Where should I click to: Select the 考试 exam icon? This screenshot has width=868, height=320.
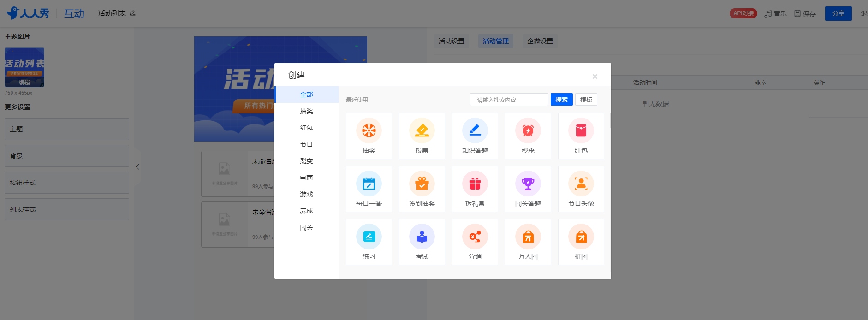point(422,237)
